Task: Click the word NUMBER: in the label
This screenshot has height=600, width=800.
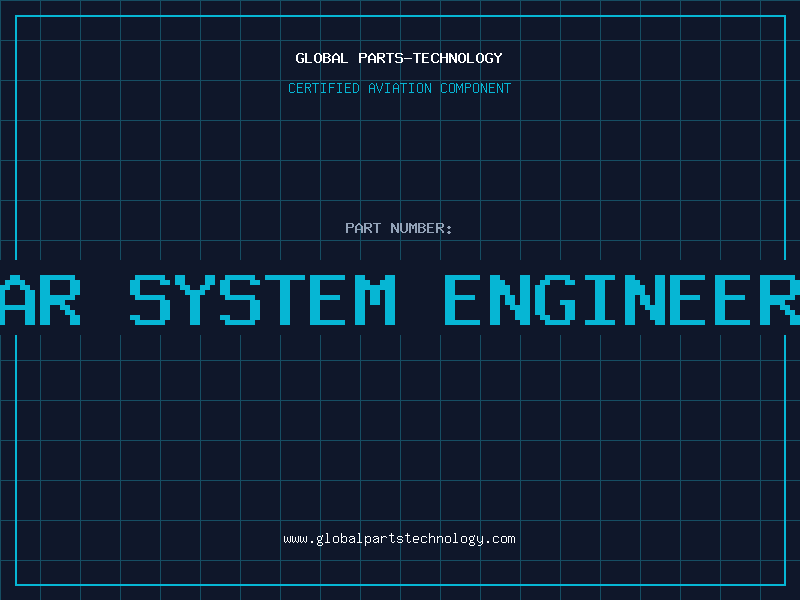Action: (421, 228)
